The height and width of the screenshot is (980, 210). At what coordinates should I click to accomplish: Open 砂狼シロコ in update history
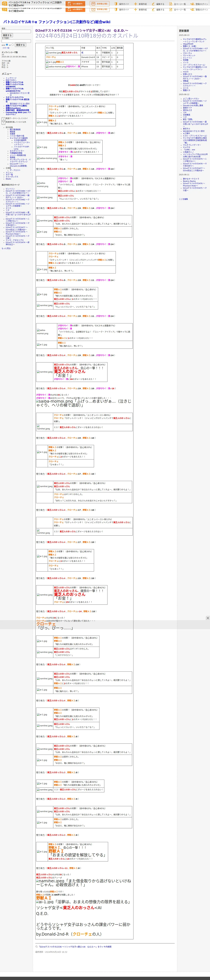[188, 74]
